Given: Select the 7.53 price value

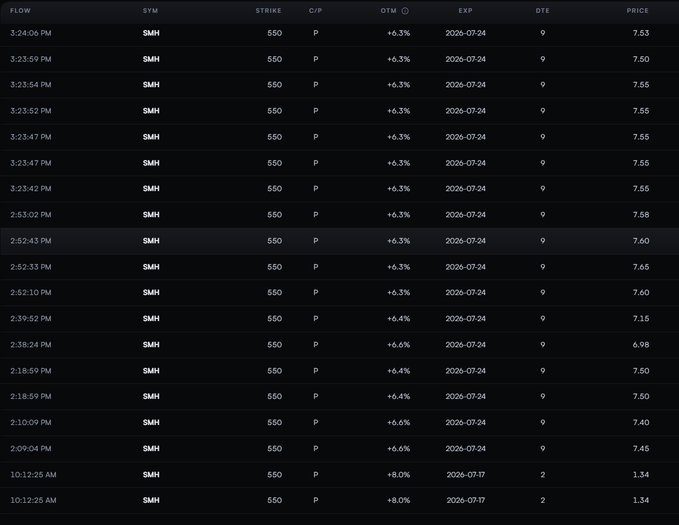Looking at the screenshot, I should point(641,33).
